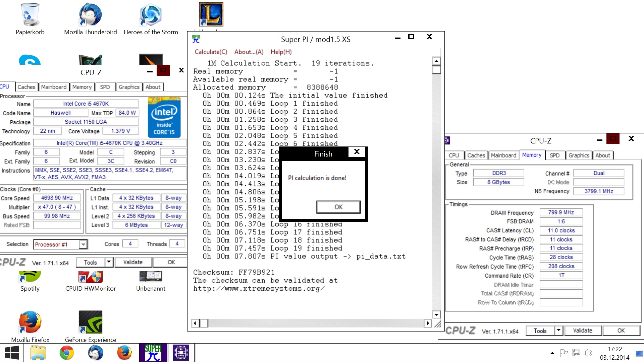Click OK in the Finish dialog
The width and height of the screenshot is (644, 362).
338,207
